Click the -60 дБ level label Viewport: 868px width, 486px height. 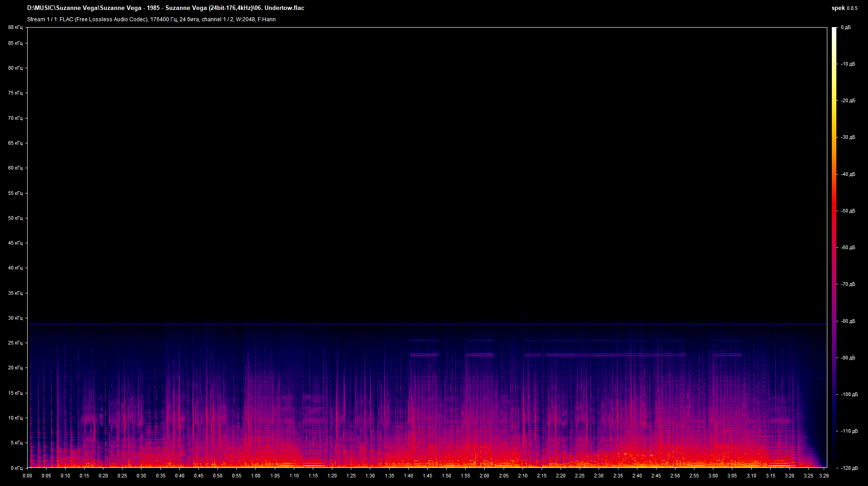point(848,248)
